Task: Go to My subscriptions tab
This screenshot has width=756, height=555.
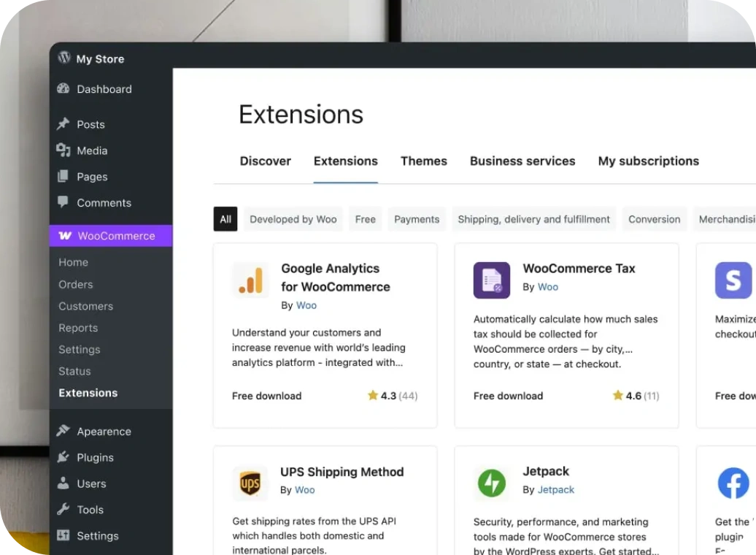Action: pos(649,161)
